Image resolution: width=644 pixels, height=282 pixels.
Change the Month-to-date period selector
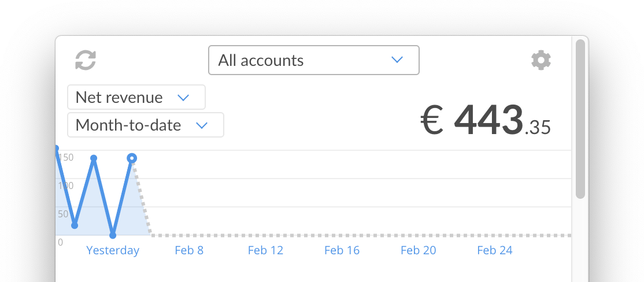pyautogui.click(x=145, y=125)
